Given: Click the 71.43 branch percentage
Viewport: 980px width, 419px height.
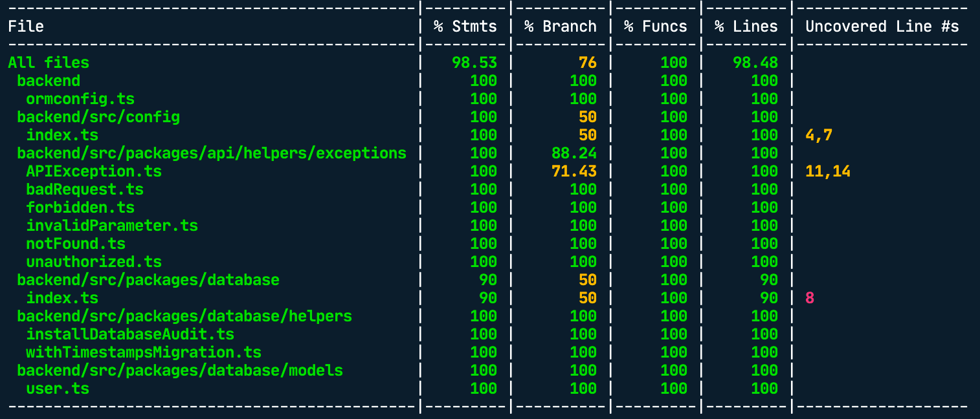Looking at the screenshot, I should click(574, 171).
